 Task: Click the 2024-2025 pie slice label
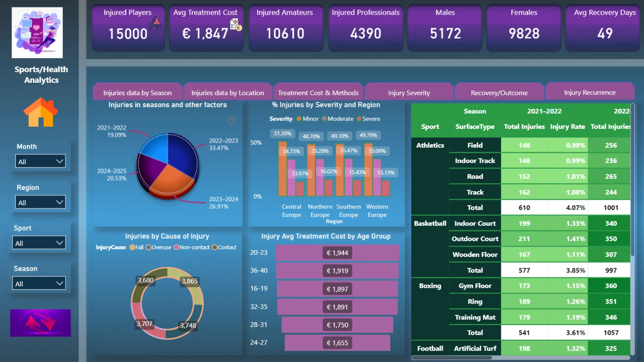[x=112, y=174]
